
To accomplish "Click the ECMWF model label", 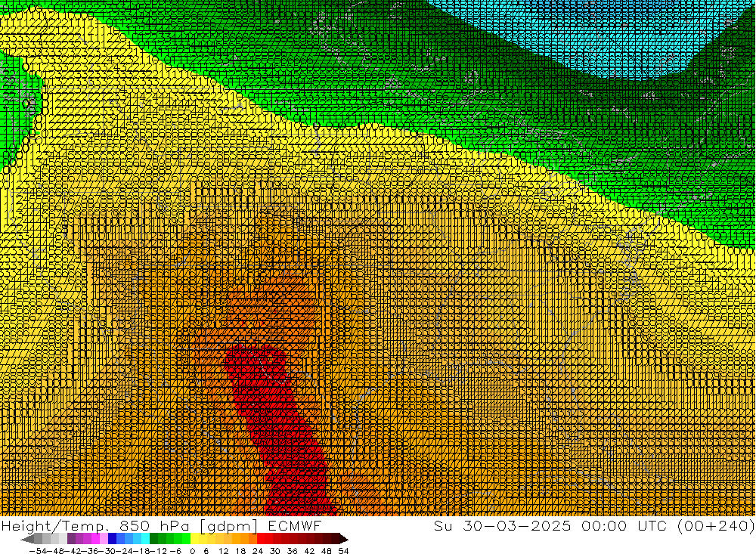I will (x=294, y=525).
